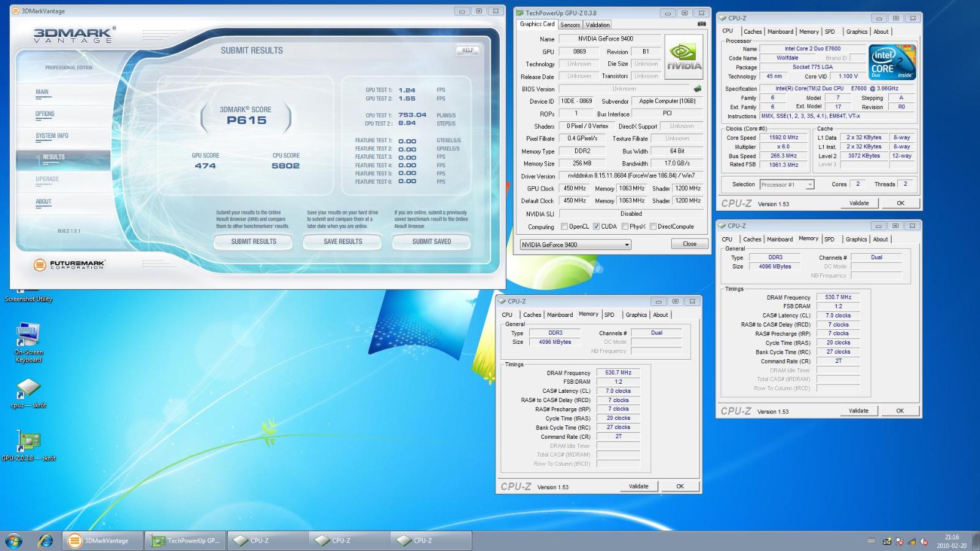980x551 pixels.
Task: Click the Help button in 3DMark Vantage
Action: [467, 50]
